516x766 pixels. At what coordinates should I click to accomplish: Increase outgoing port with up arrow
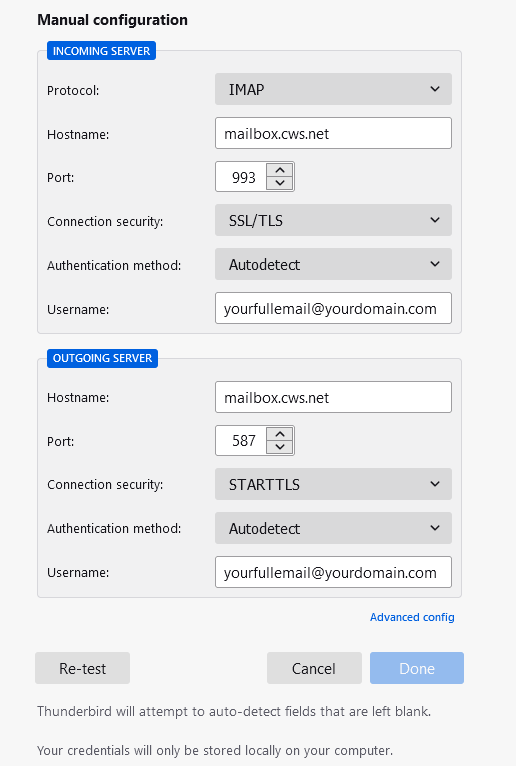[280, 434]
